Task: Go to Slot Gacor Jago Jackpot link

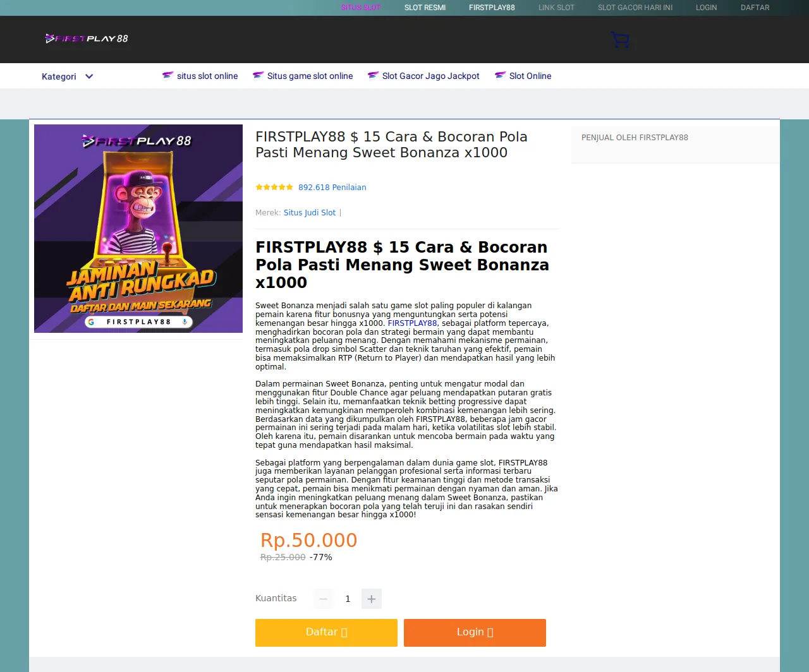Action: [x=430, y=76]
